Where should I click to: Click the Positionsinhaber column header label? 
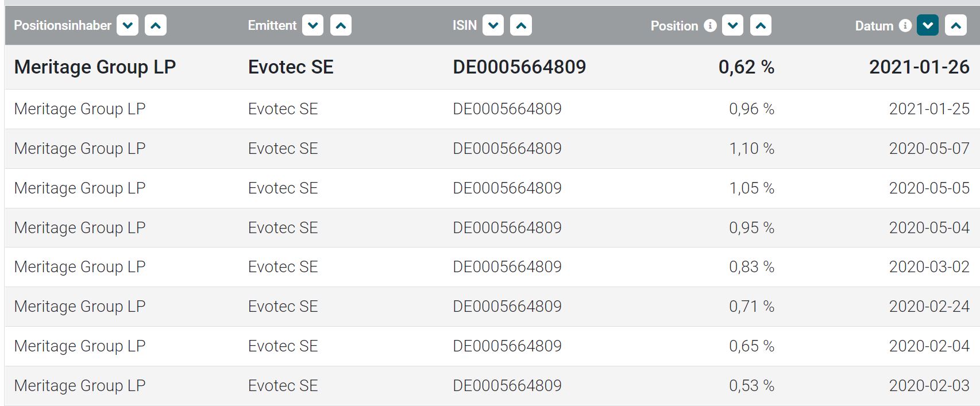click(63, 25)
